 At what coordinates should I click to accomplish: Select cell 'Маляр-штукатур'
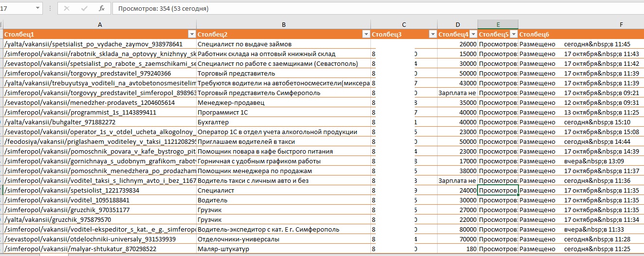coord(283,249)
